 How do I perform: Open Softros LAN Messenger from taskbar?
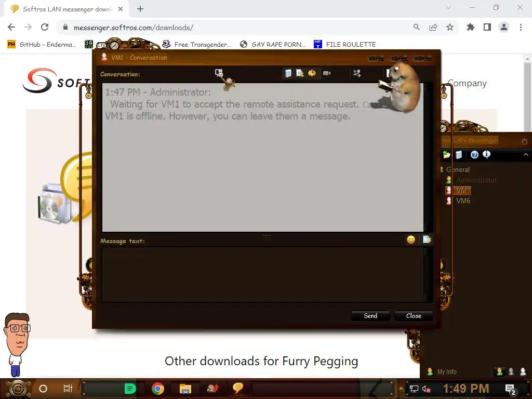238,388
